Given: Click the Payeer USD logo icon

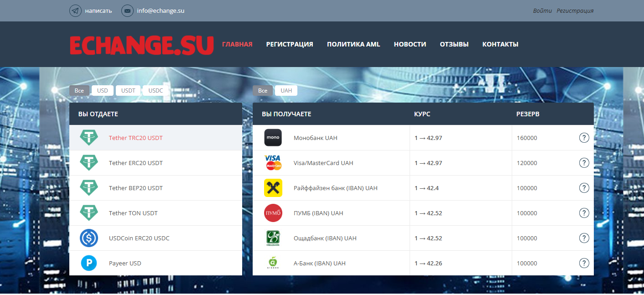Looking at the screenshot, I should pos(89,263).
